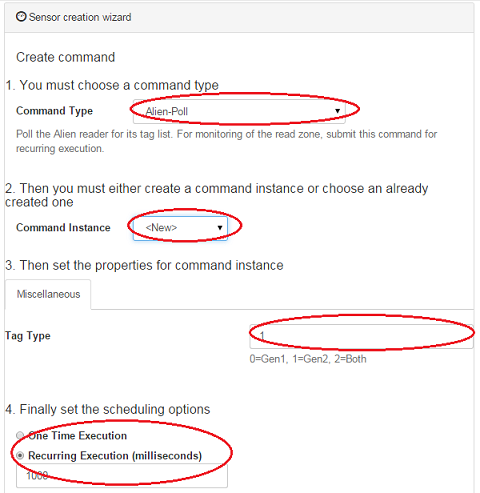Switch to the Miscellaneous tab
480x493 pixels.
click(x=48, y=294)
